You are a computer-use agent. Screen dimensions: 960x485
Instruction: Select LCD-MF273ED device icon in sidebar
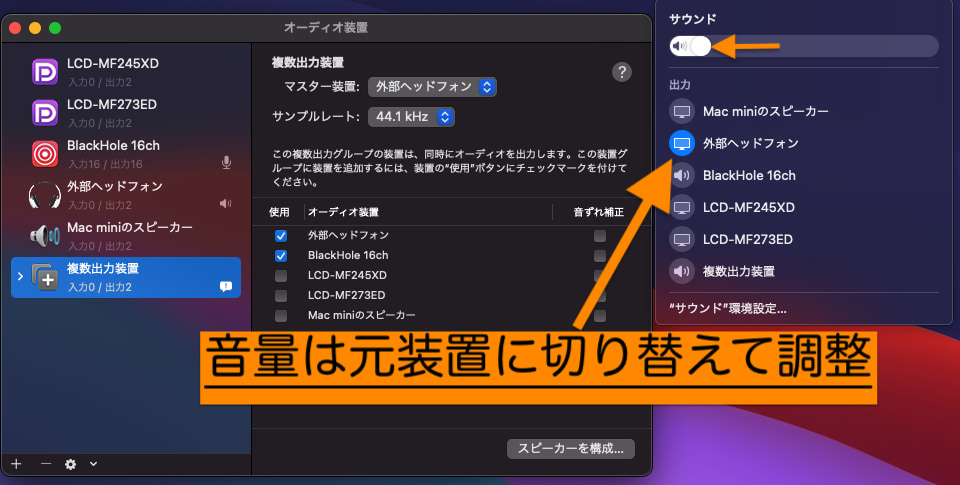[45, 113]
